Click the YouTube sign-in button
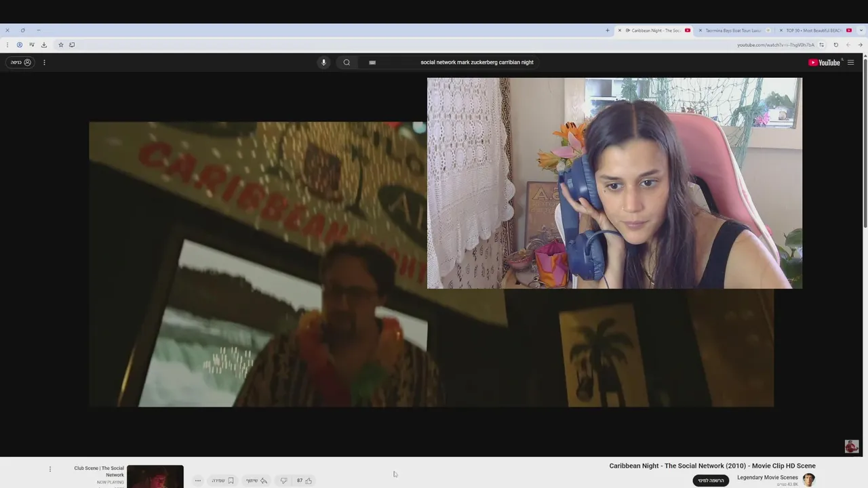868x488 pixels. [20, 62]
